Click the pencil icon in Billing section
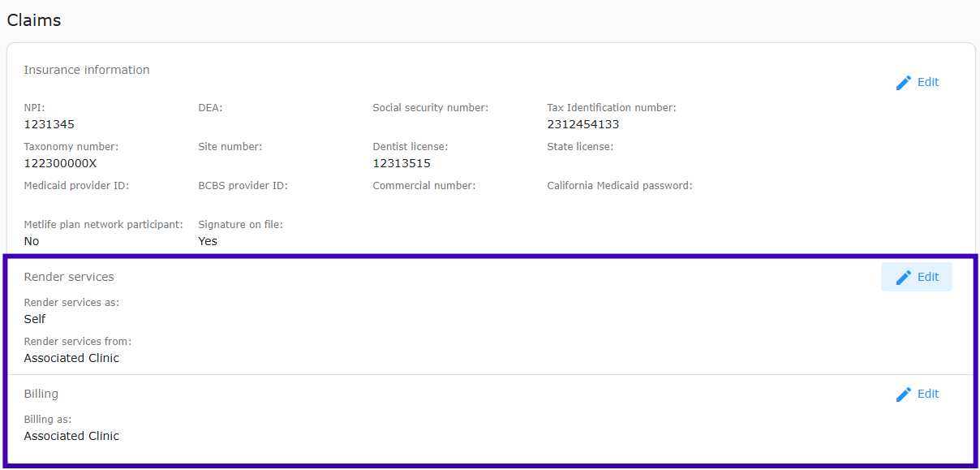Image resolution: width=980 pixels, height=470 pixels. click(904, 395)
